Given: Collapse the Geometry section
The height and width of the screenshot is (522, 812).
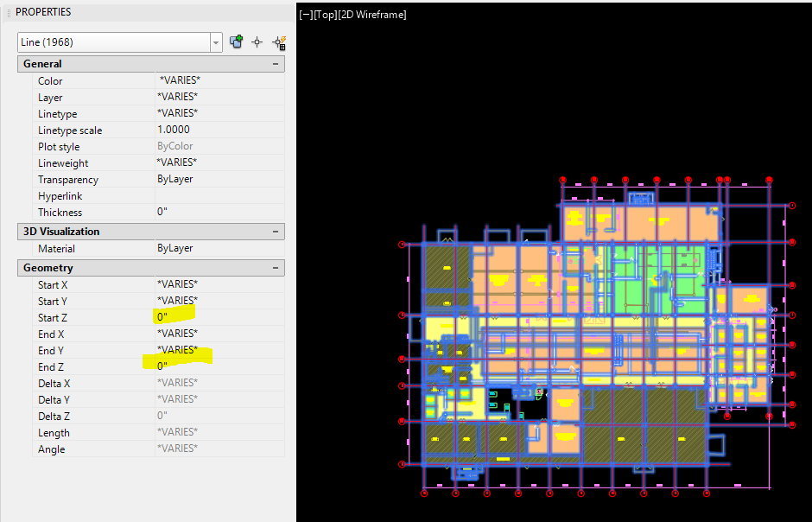Looking at the screenshot, I should pyautogui.click(x=276, y=268).
